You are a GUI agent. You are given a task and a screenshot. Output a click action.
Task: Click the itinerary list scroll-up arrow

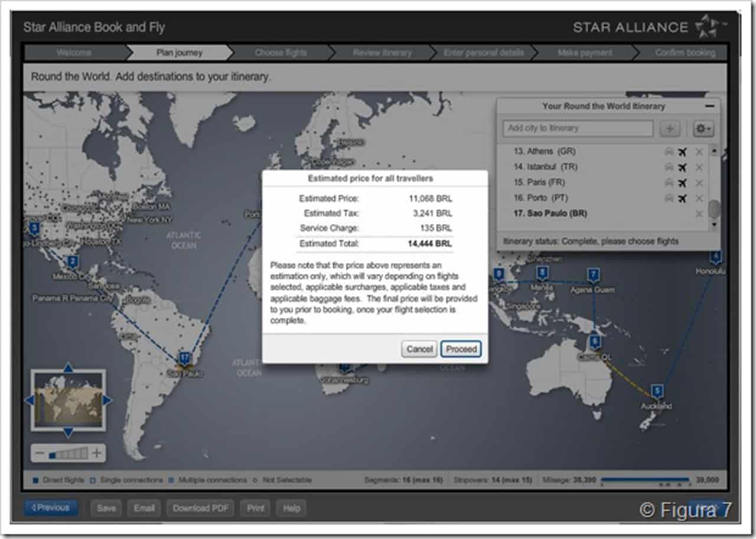pos(714,151)
